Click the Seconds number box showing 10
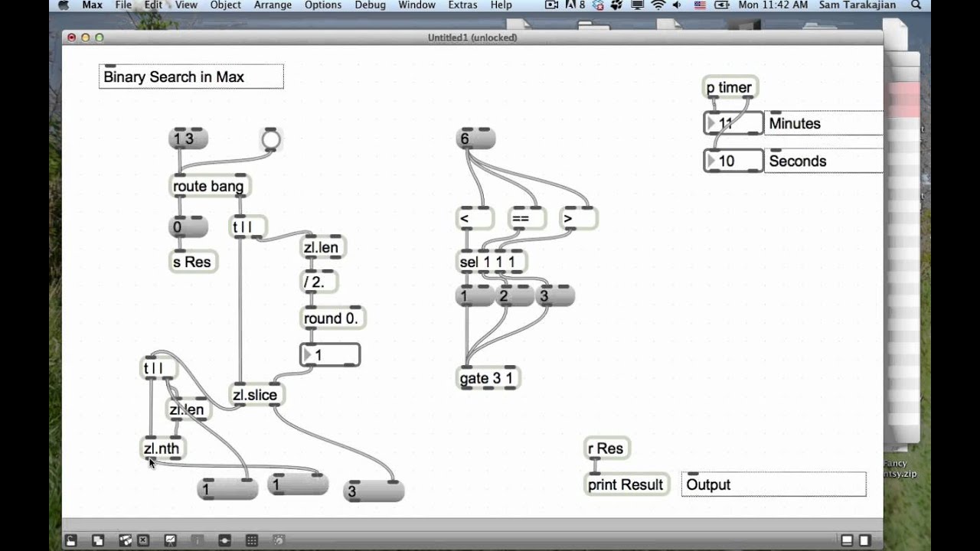 point(733,161)
